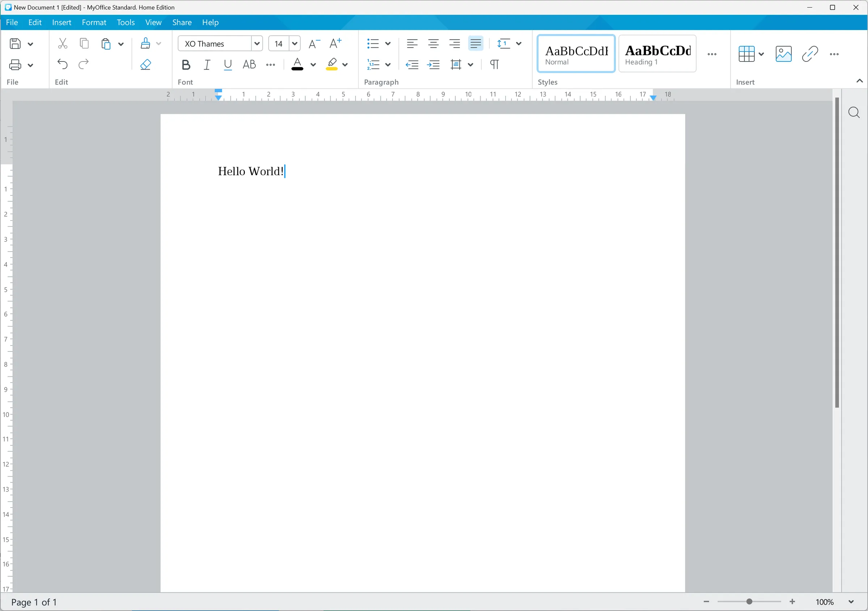Open the Tools menu
The height and width of the screenshot is (611, 868).
point(125,22)
